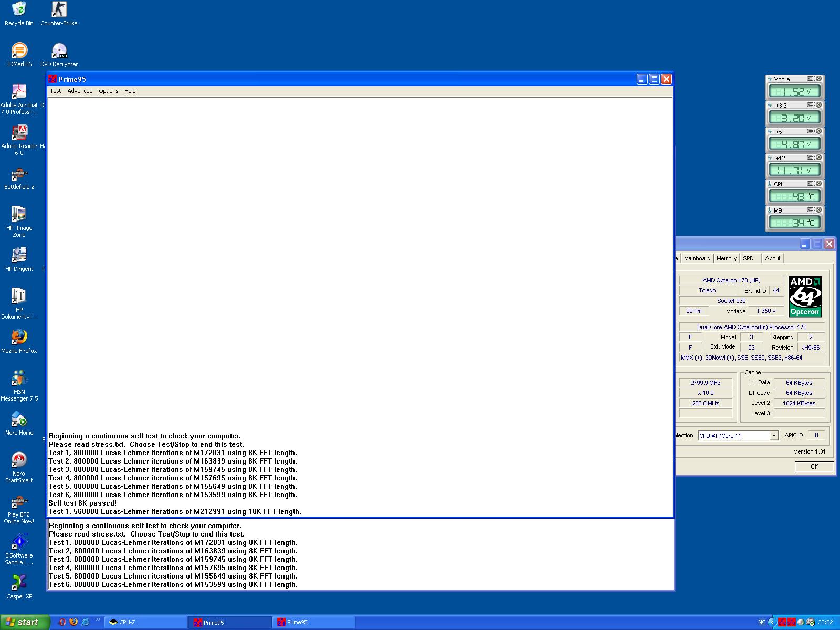
Task: Click the network connection tray icon
Action: click(810, 623)
